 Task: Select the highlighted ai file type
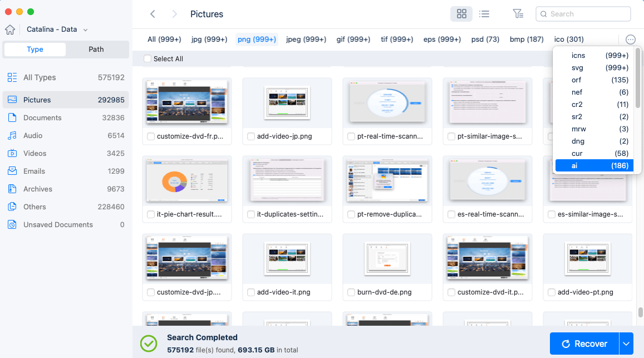click(x=594, y=166)
